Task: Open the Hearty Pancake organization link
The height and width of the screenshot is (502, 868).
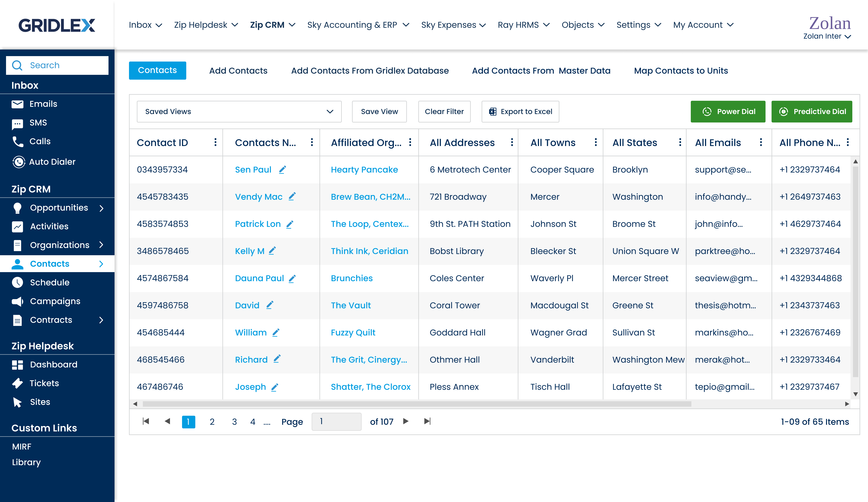Action: (364, 170)
